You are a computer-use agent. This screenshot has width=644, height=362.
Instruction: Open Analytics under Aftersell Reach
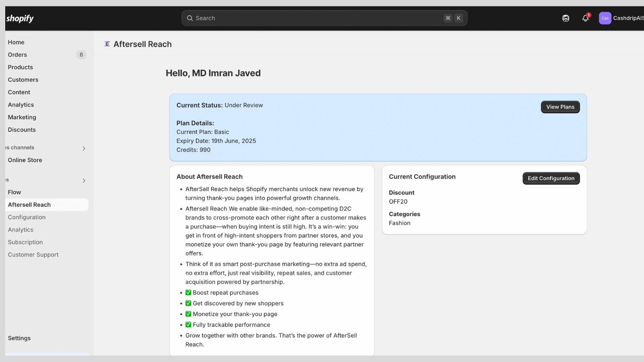(x=21, y=230)
